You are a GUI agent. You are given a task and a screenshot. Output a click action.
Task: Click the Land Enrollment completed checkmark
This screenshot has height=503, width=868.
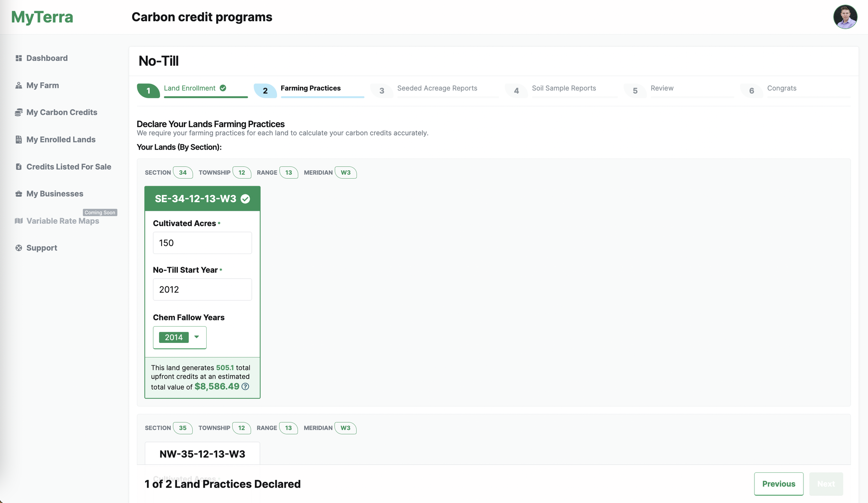223,88
